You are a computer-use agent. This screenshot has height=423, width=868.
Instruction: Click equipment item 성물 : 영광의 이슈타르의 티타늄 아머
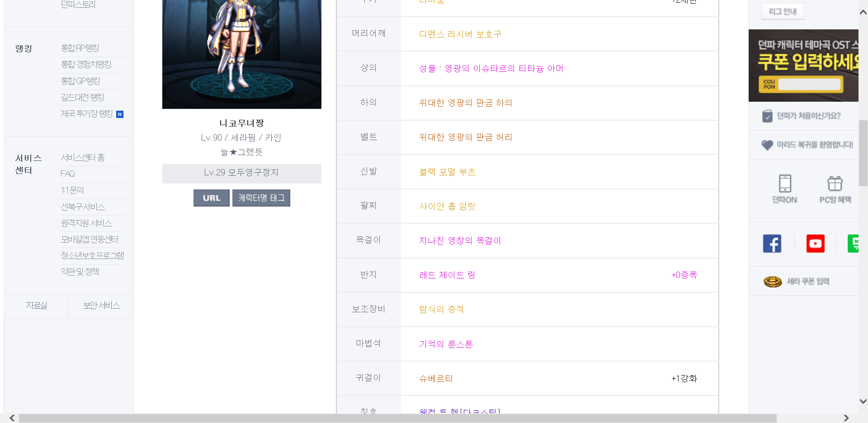tap(491, 68)
